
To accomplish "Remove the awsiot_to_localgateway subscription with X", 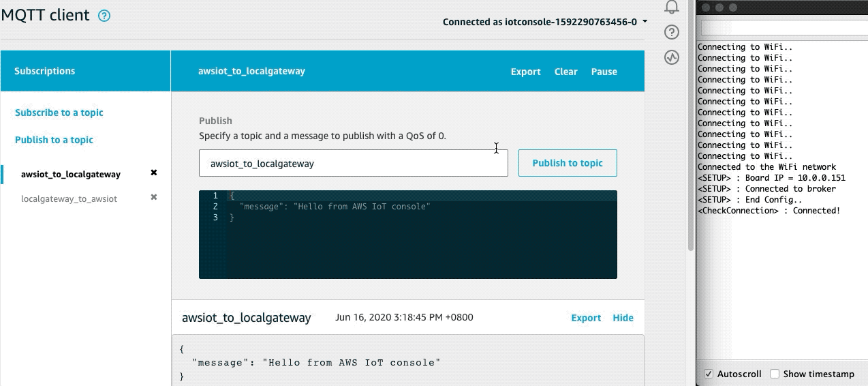I will coord(154,173).
